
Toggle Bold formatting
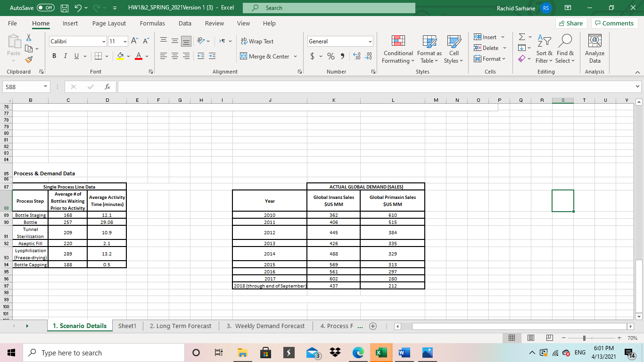pyautogui.click(x=54, y=57)
